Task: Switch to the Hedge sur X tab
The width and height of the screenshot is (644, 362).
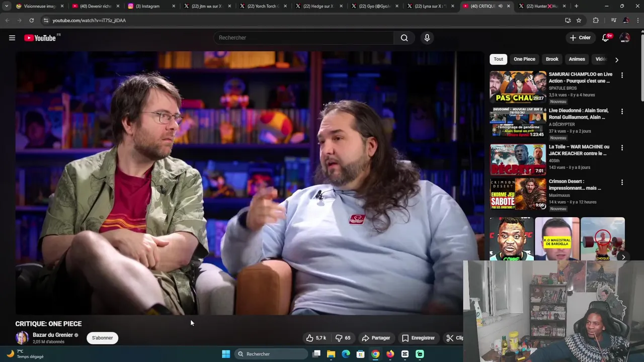Action: point(318,6)
